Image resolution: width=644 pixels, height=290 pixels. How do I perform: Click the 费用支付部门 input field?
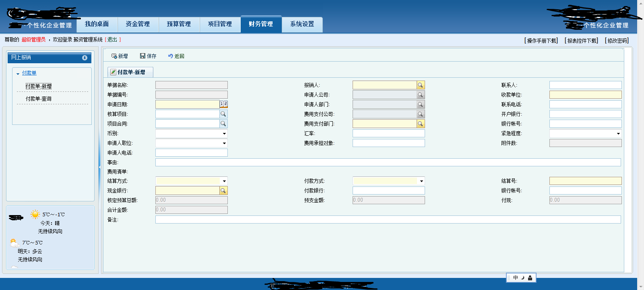[385, 124]
